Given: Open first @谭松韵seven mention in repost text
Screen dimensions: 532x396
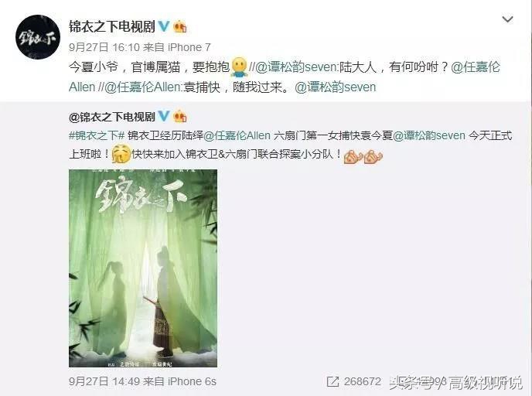Looking at the screenshot, I should pyautogui.click(x=296, y=67).
